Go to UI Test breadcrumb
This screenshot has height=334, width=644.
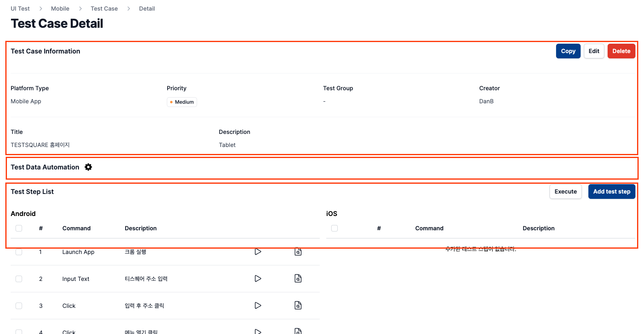(x=20, y=9)
